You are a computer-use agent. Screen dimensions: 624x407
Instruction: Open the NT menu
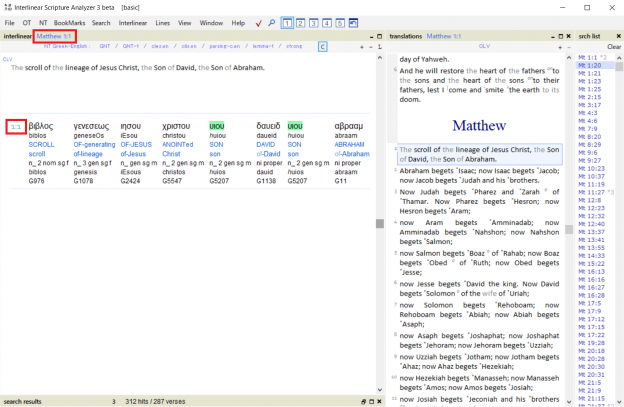click(x=43, y=23)
